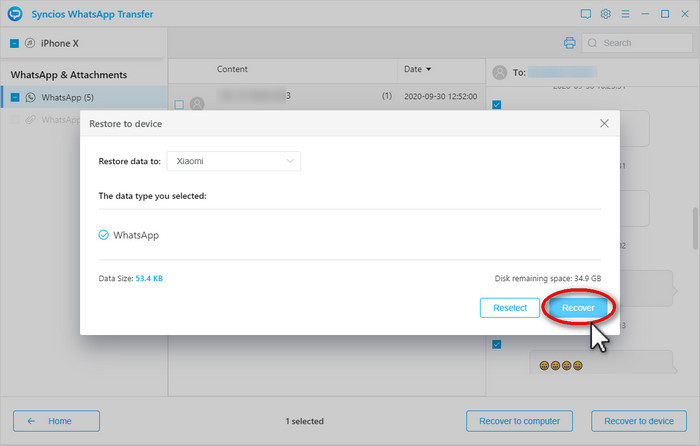This screenshot has width=700, height=446.
Task: Click the emoji message bubble
Action: pos(602,362)
